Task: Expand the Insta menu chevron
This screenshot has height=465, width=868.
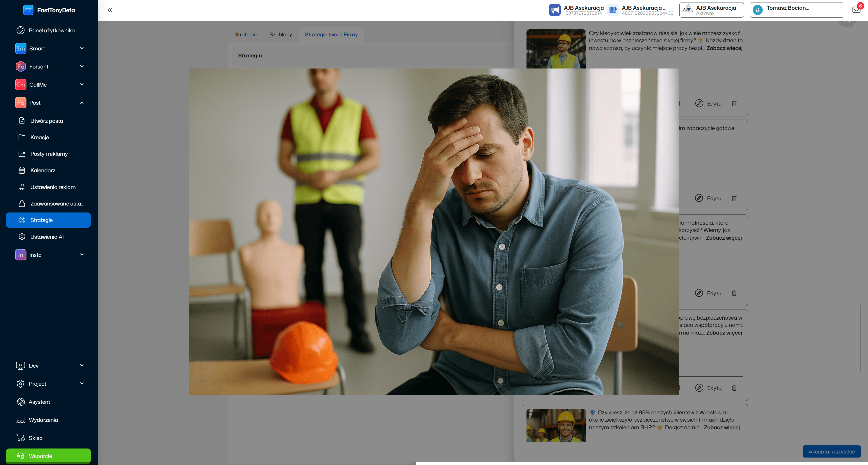Action: pyautogui.click(x=82, y=255)
